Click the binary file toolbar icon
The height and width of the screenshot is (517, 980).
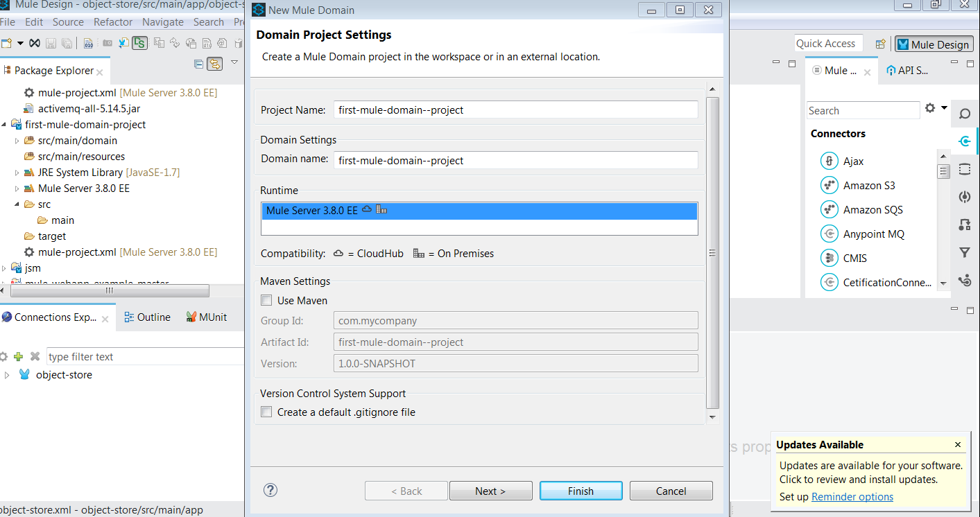click(x=88, y=43)
